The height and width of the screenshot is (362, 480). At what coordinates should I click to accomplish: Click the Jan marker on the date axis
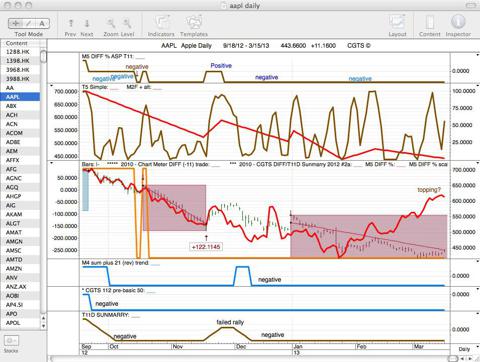[297, 346]
